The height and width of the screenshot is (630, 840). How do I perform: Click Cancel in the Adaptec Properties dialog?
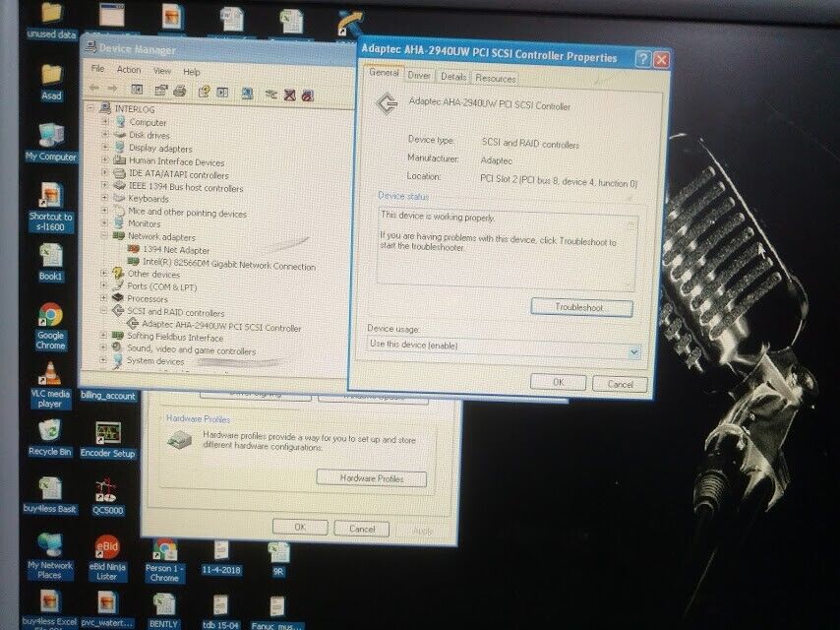click(x=620, y=384)
